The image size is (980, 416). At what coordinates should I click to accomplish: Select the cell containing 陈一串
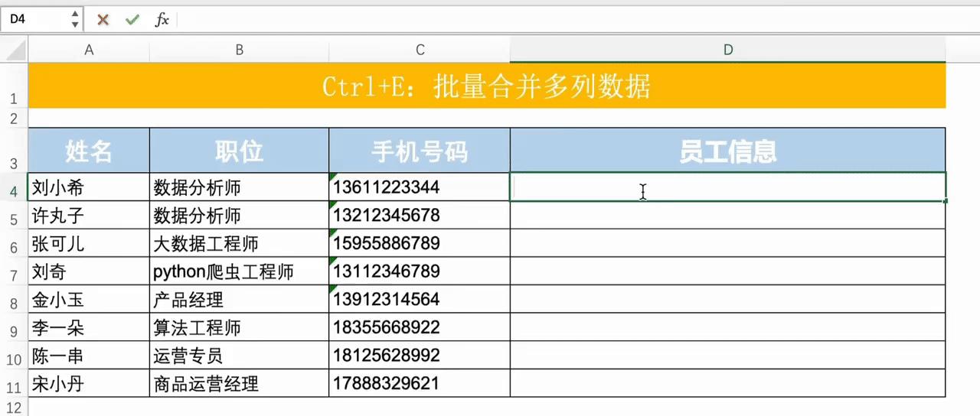(89, 356)
